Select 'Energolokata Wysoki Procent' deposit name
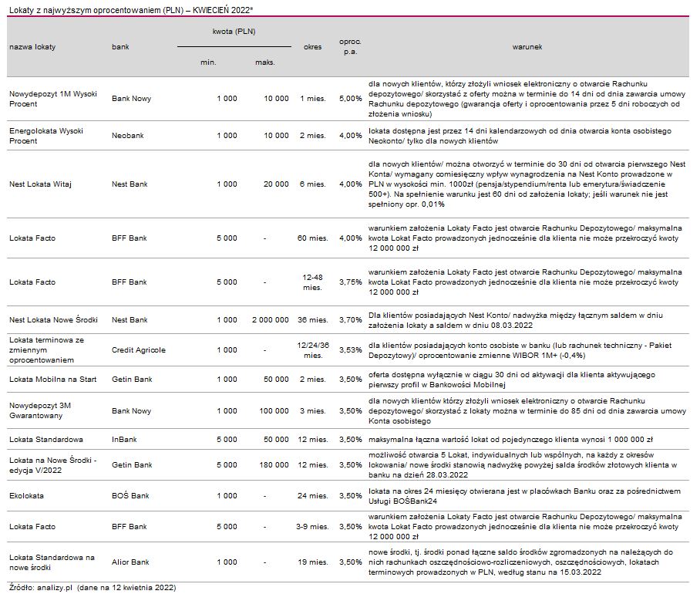Viewport: 700px width, 594px height. click(46, 136)
